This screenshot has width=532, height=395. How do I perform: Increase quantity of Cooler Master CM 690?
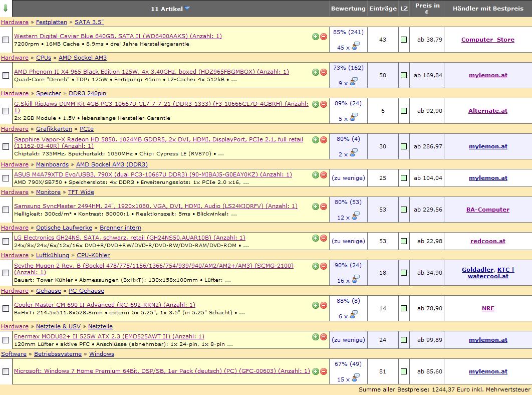[x=316, y=305]
